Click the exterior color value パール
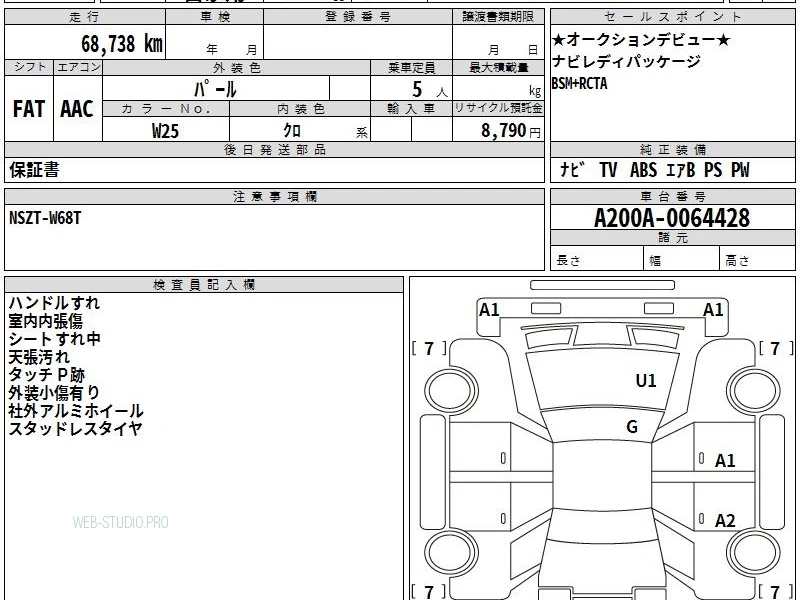Viewport: 800px width, 600px height. click(x=215, y=89)
